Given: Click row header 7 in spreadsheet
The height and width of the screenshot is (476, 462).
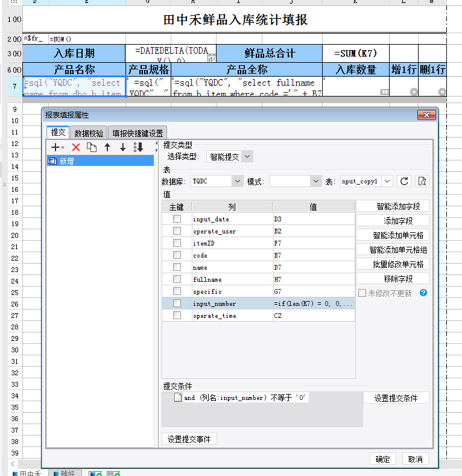Looking at the screenshot, I should (x=14, y=86).
